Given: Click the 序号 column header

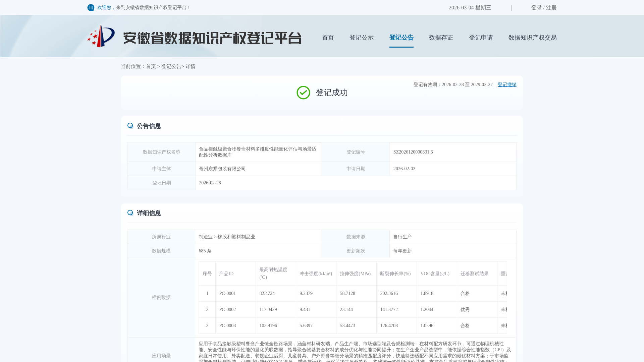Looking at the screenshot, I should coord(207,274).
